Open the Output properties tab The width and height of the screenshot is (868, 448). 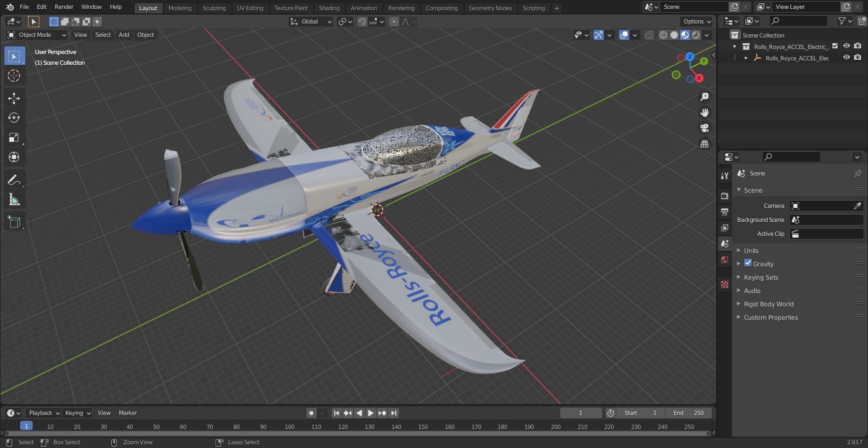click(724, 212)
